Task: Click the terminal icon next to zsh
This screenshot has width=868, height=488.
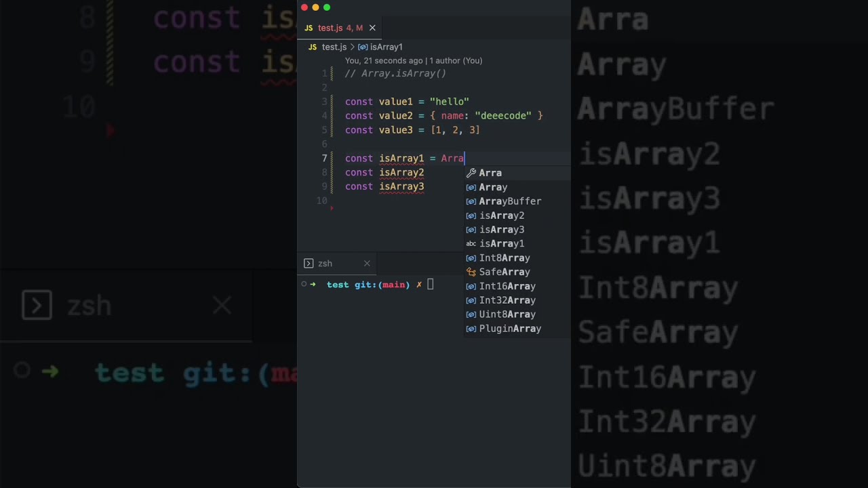Action: pos(309,263)
